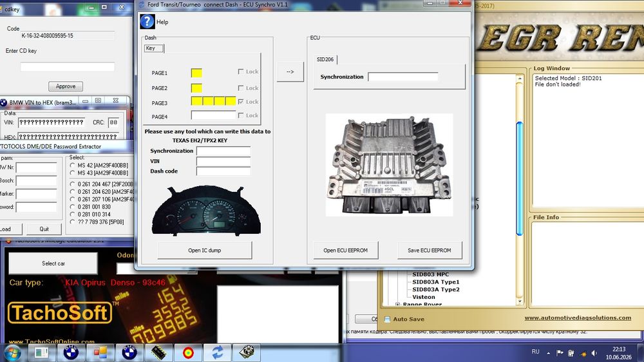Screen dimensions: 644x362
Task: Uncheck the PAGE3 Lock checkbox
Action: (x=241, y=102)
